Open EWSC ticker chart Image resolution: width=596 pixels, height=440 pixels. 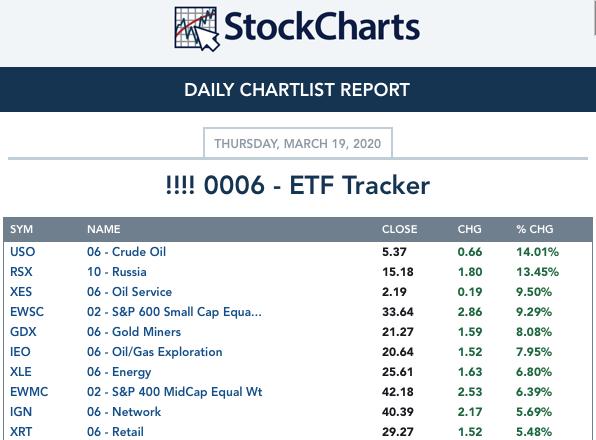pyautogui.click(x=27, y=312)
